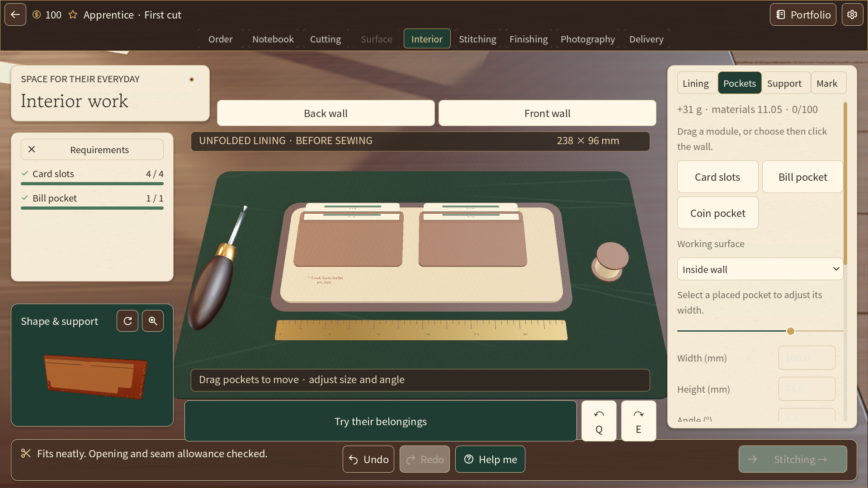
Task: Proceed to Stitching with arrow button
Action: click(793, 459)
